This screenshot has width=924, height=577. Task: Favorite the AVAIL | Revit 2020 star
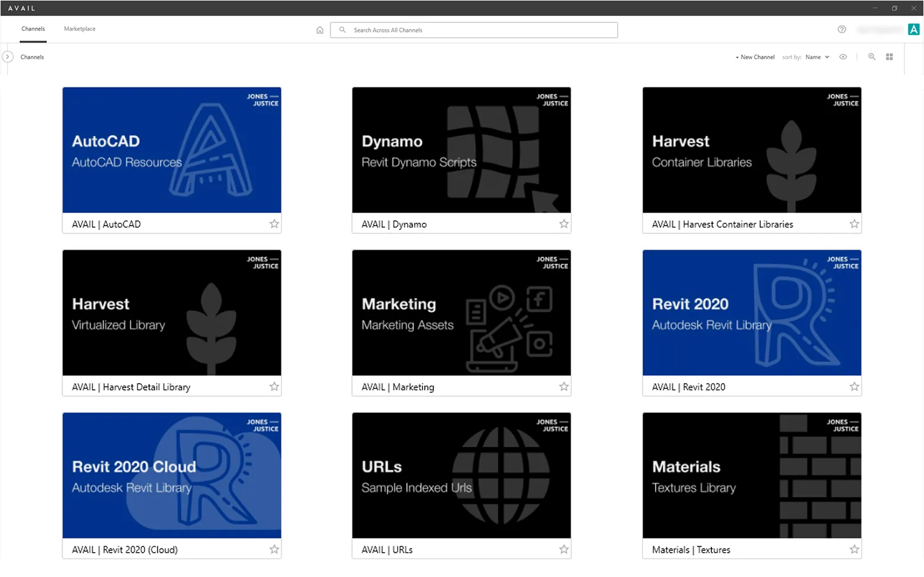[854, 387]
